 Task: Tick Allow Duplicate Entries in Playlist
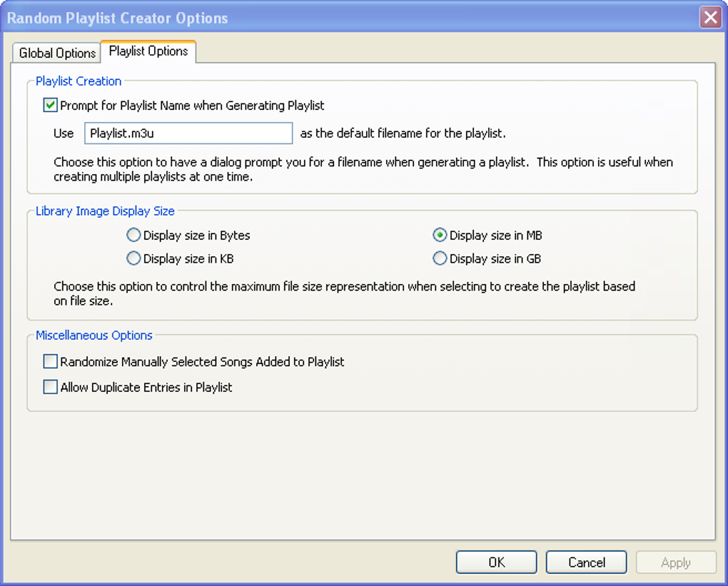pyautogui.click(x=51, y=388)
